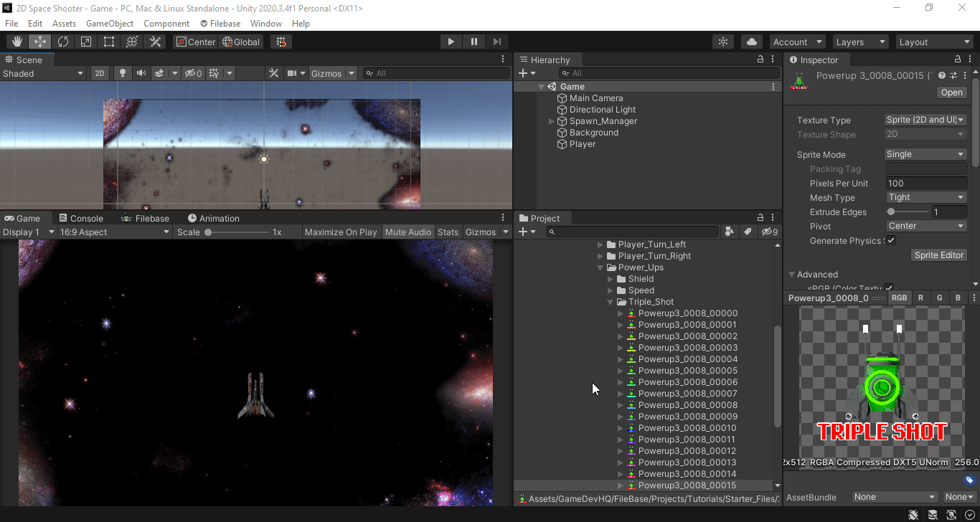
Task: Open the Sprite Mode dropdown
Action: click(926, 154)
